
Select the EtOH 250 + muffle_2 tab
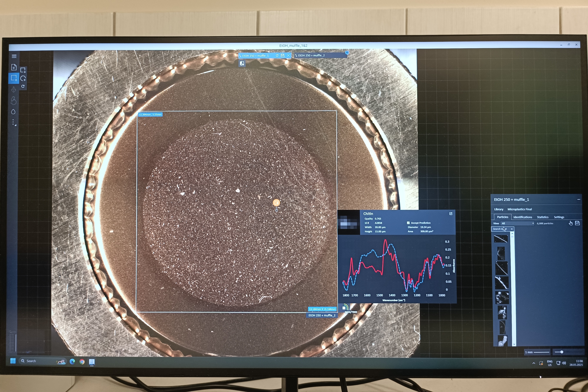(311, 56)
